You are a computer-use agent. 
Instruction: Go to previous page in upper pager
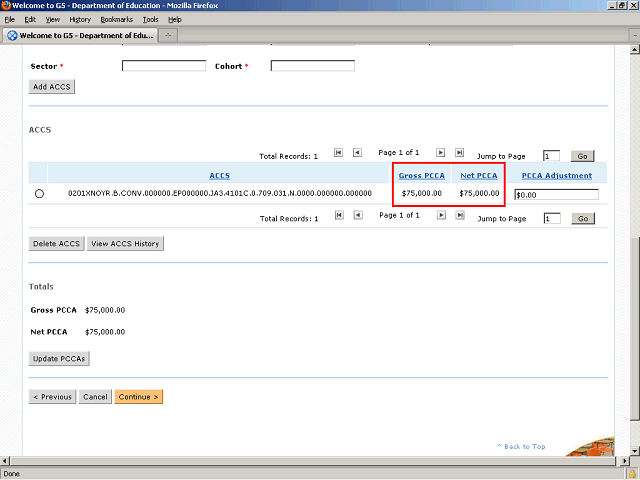tap(357, 153)
